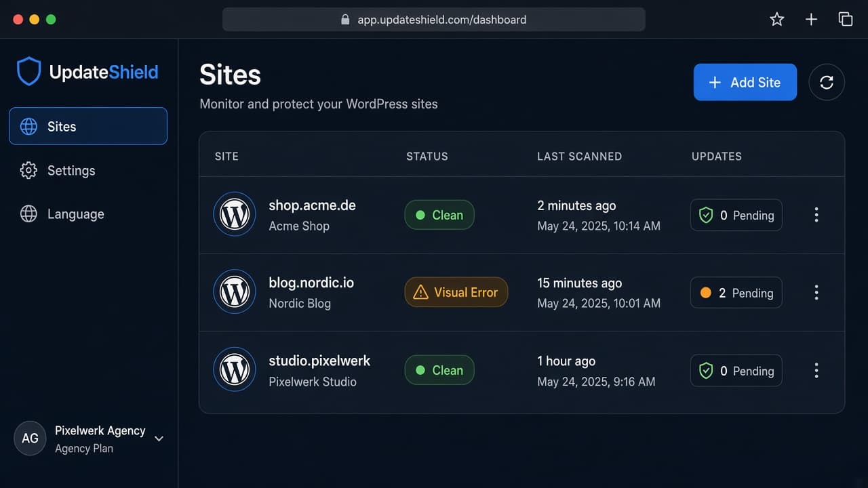The image size is (868, 488).
Task: Open the three-dot menu for blog.nordic.io
Action: 816,292
